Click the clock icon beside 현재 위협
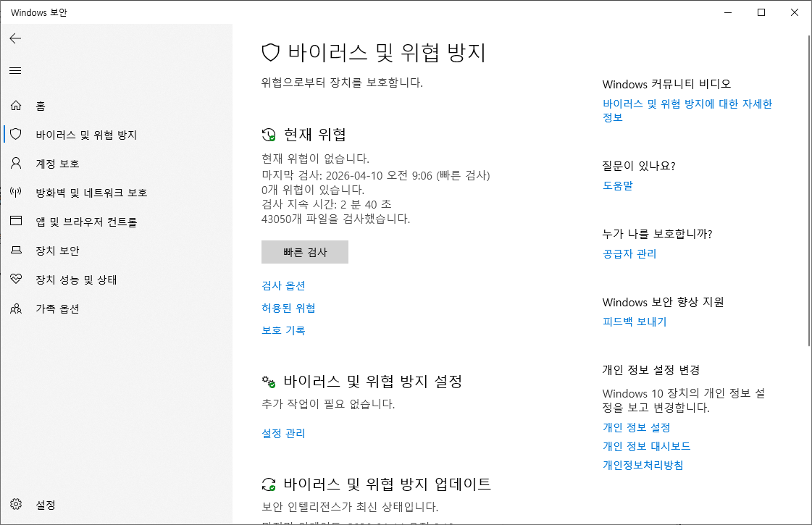 click(x=269, y=135)
